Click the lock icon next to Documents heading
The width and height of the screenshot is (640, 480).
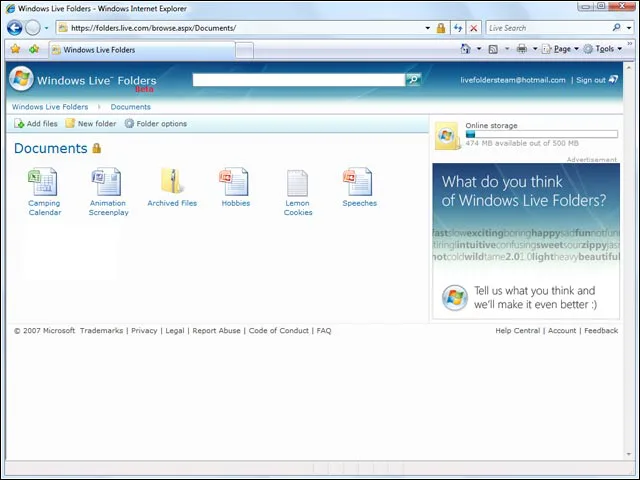96,148
